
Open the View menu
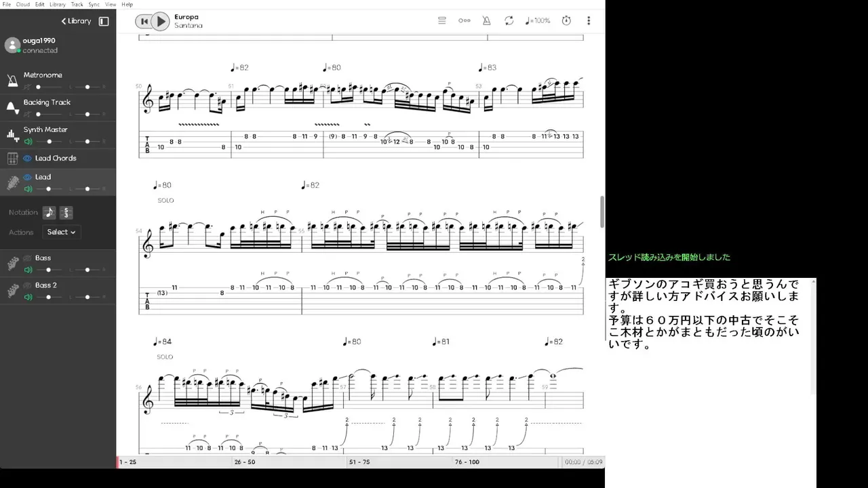(x=111, y=4)
